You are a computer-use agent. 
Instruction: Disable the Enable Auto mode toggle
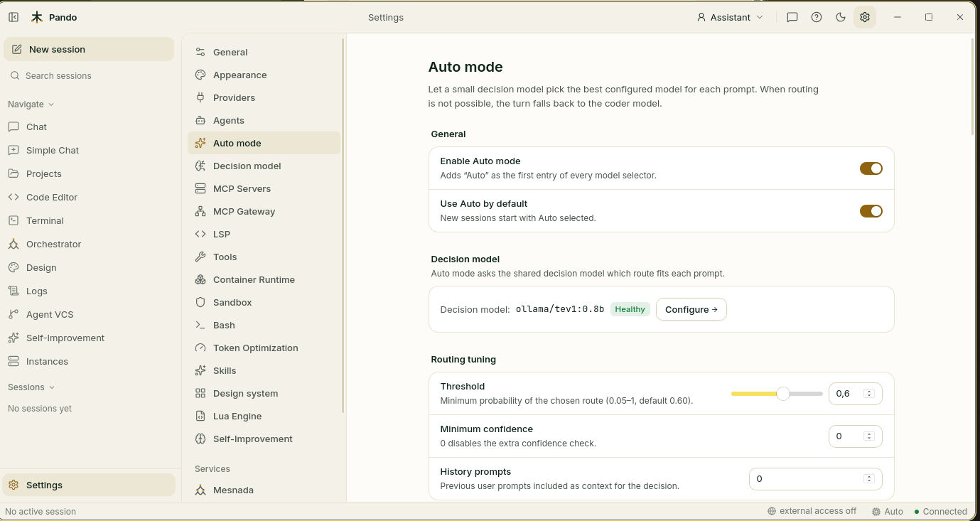[x=871, y=168]
